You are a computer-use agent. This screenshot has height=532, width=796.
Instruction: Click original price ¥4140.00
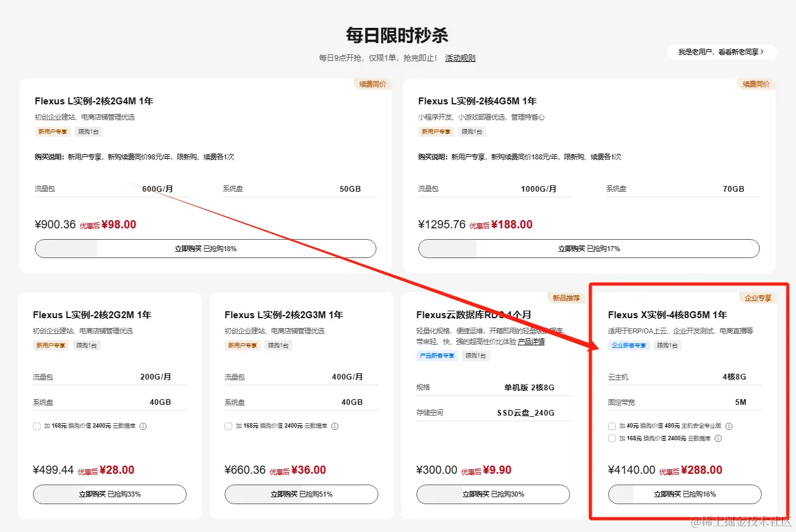click(x=631, y=470)
